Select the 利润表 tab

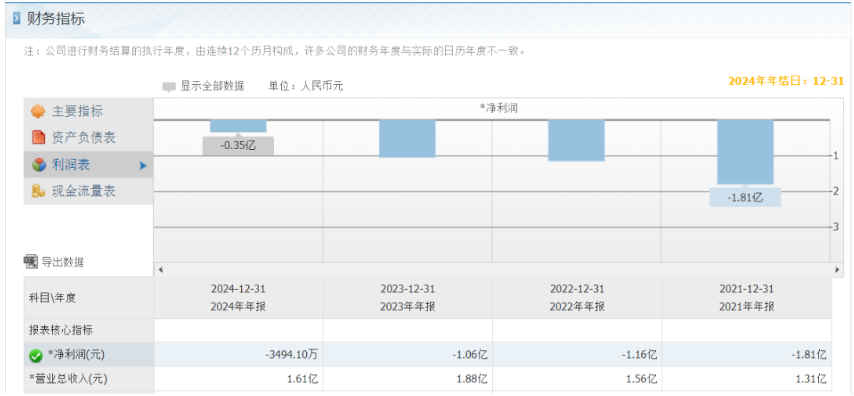89,165
